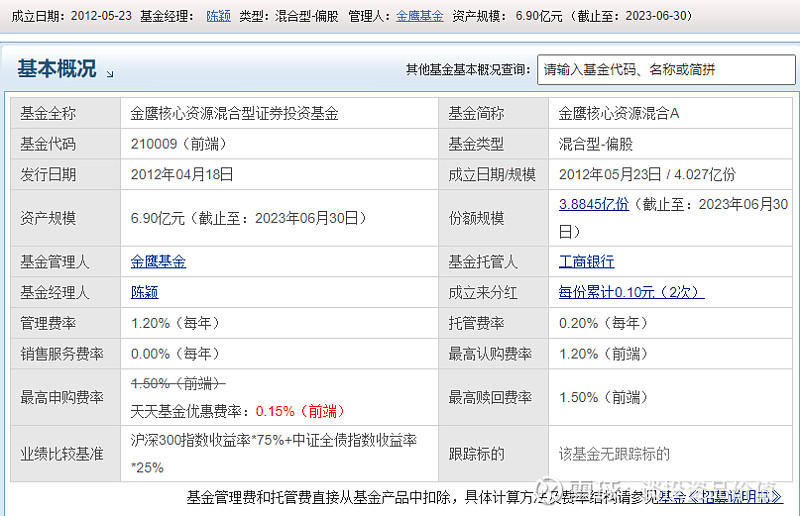Open 陈颖 link in 基金经理人 row
The image size is (800, 516).
[x=144, y=292]
